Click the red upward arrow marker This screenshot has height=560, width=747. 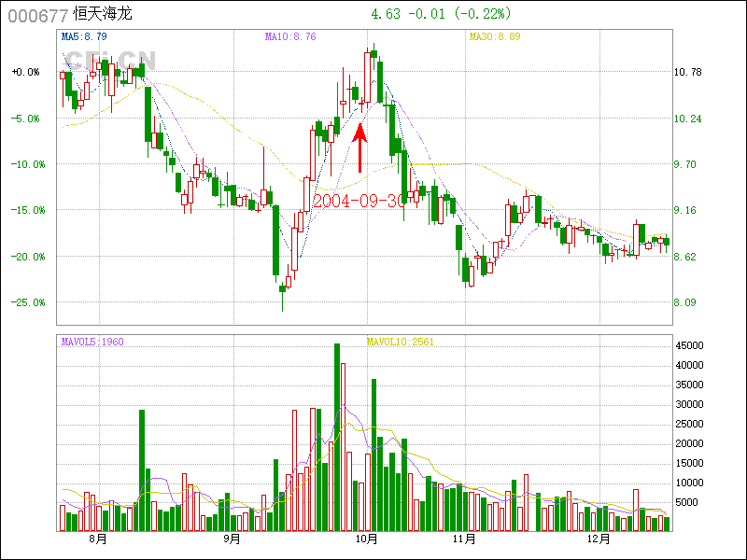[x=360, y=147]
